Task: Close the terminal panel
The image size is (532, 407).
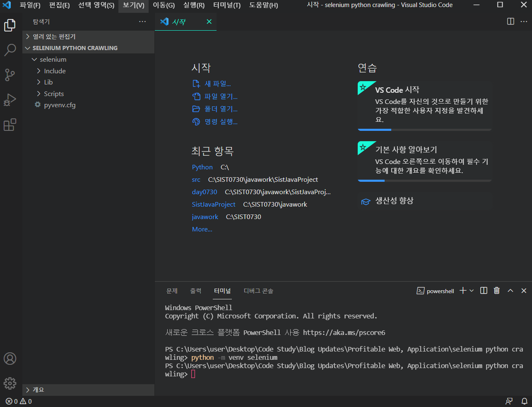Action: click(524, 291)
